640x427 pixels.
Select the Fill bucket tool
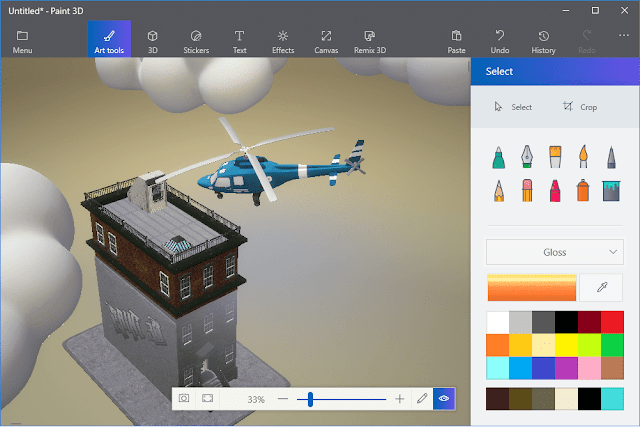pyautogui.click(x=611, y=191)
